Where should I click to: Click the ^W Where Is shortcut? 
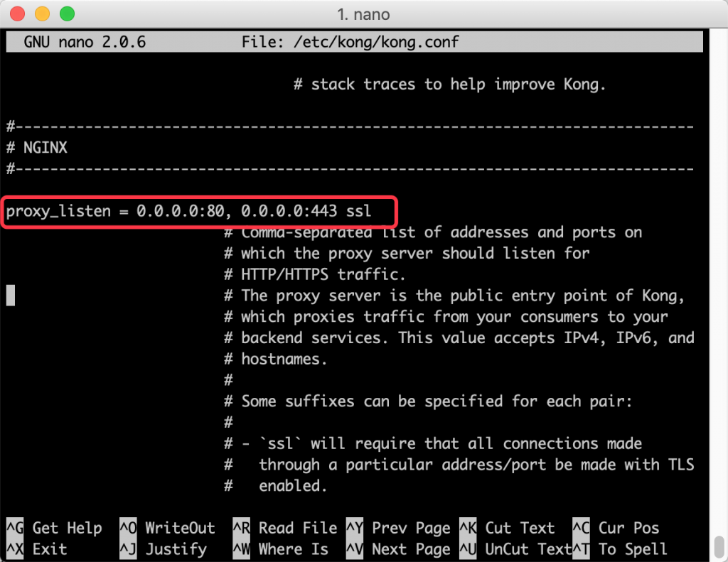[x=281, y=549]
